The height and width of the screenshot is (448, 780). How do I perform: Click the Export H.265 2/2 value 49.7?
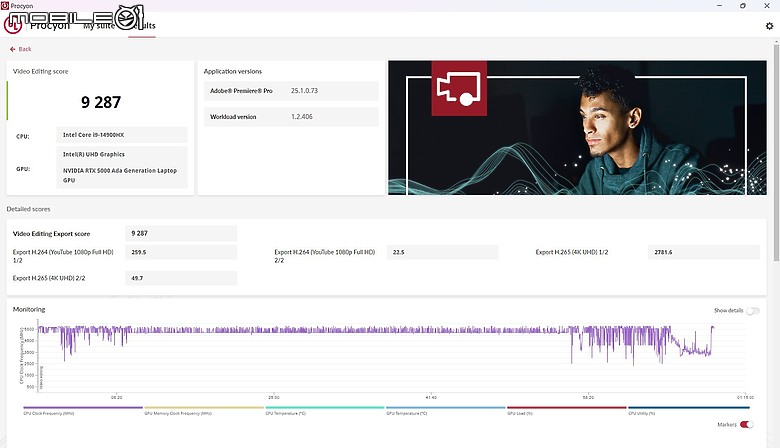181,278
